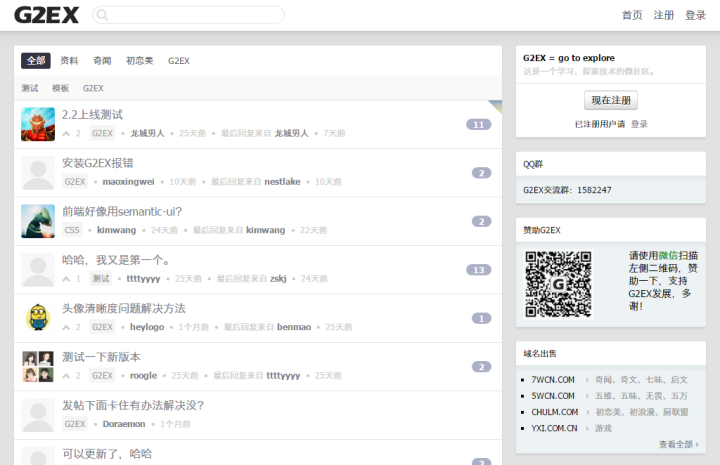Switch to the 资料 tab

pos(69,61)
